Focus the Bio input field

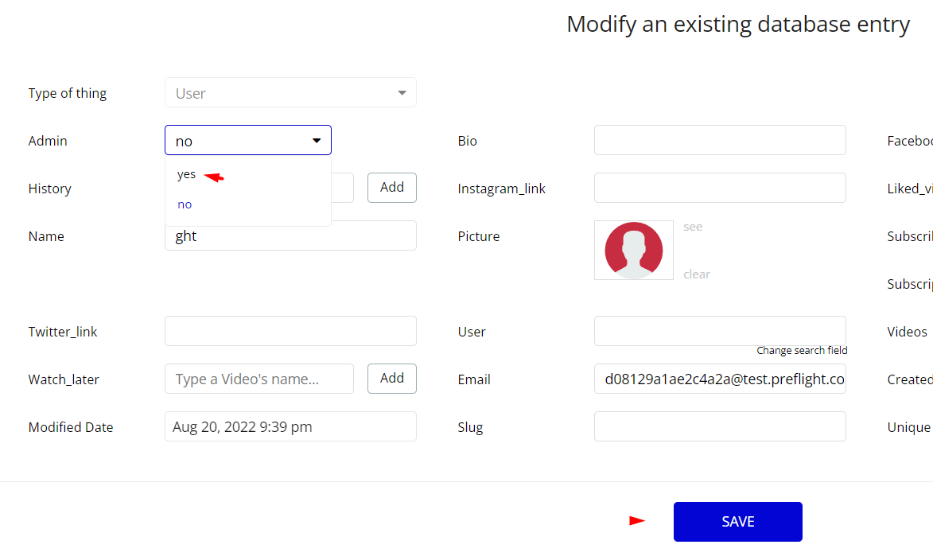pyautogui.click(x=720, y=141)
